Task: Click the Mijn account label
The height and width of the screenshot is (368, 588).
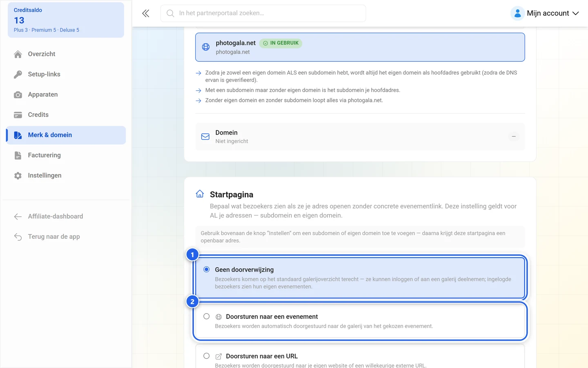Action: [x=548, y=13]
